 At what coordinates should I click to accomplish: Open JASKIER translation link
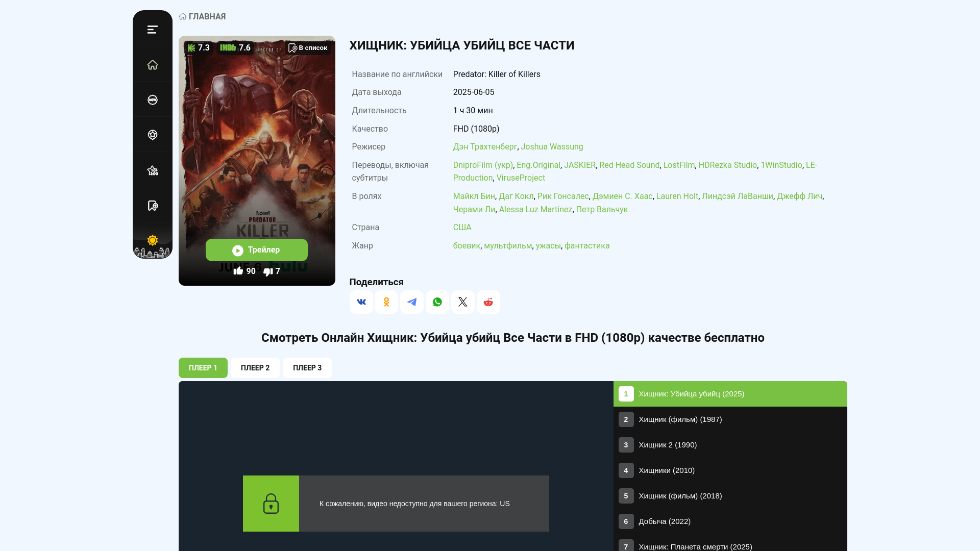pyautogui.click(x=580, y=165)
